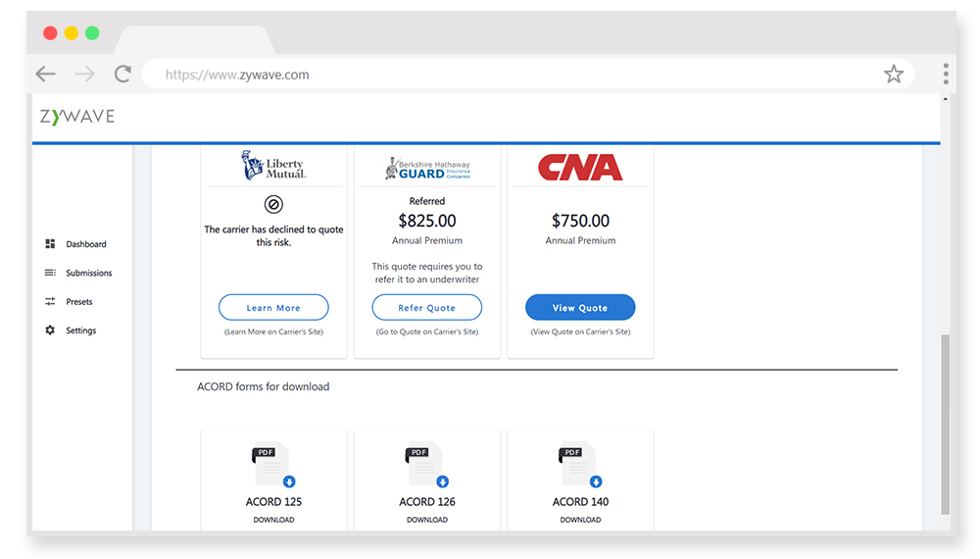Click the Learn More button
The image size is (980, 559).
click(x=273, y=308)
